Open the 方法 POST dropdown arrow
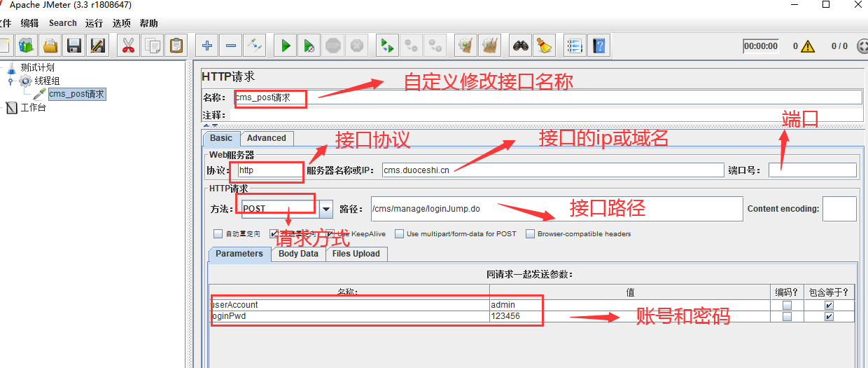The image size is (868, 368). pyautogui.click(x=325, y=208)
